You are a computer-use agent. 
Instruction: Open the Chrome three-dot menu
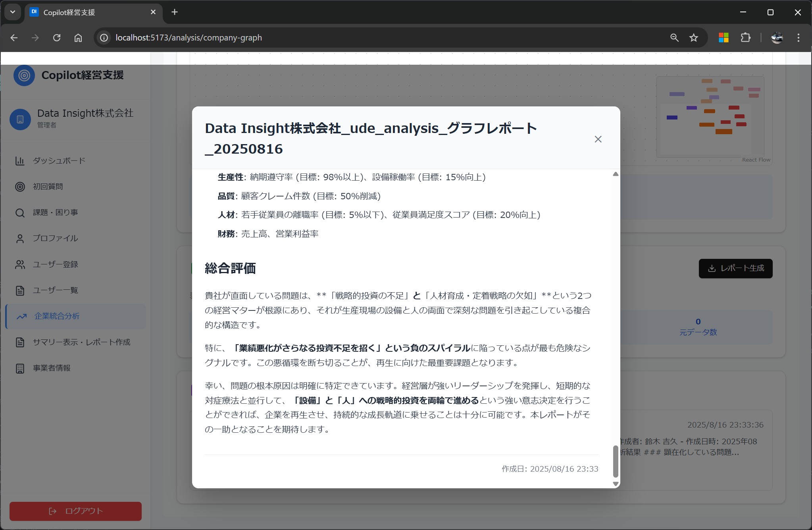tap(798, 37)
